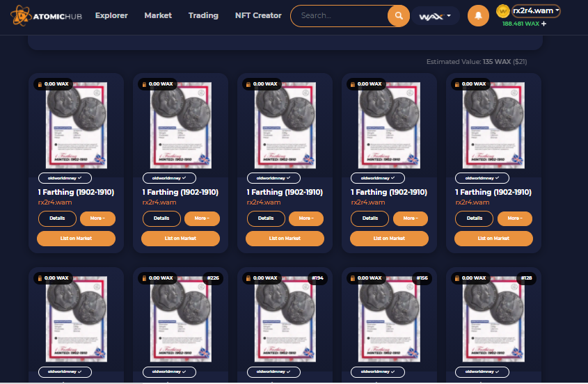Click the #194 mint number badge
Image resolution: width=588 pixels, height=384 pixels.
pos(317,278)
